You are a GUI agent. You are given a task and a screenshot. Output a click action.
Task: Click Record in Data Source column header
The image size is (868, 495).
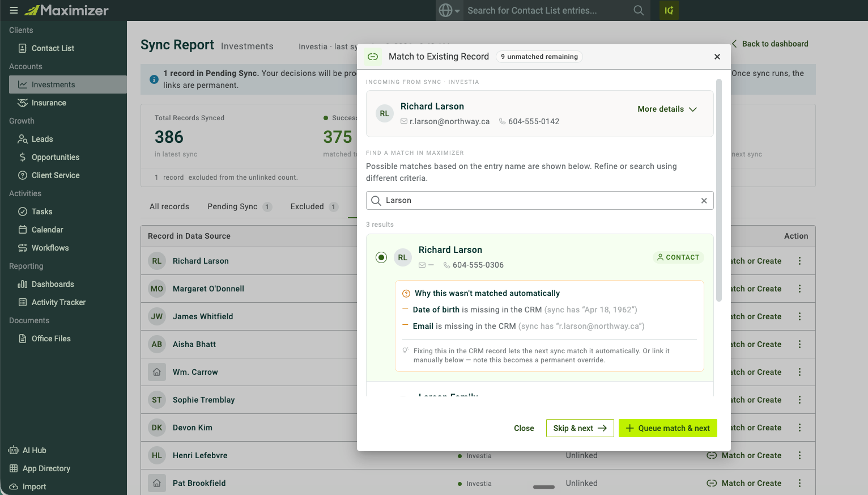(189, 236)
